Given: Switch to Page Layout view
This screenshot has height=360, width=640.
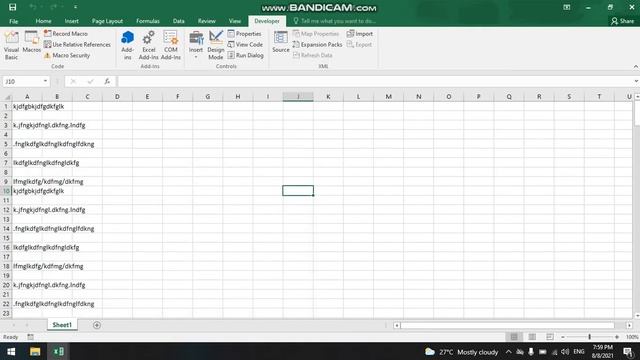Looking at the screenshot, I should (532, 337).
